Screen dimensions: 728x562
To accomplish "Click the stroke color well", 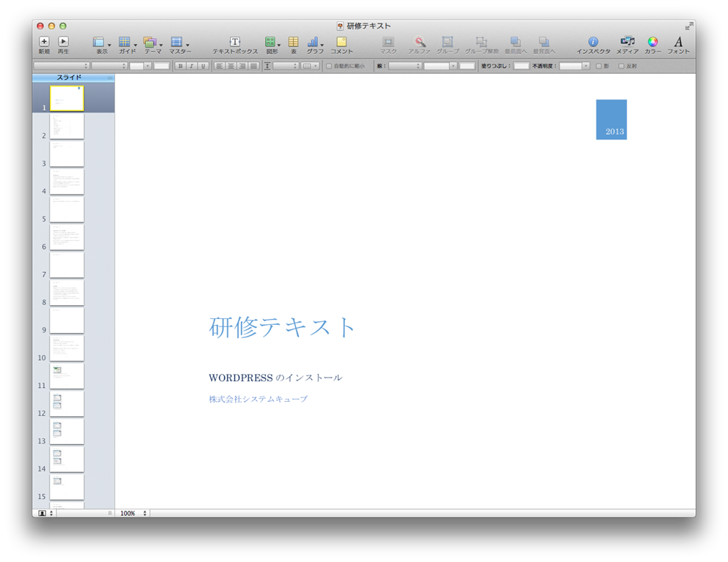I will click(x=467, y=66).
